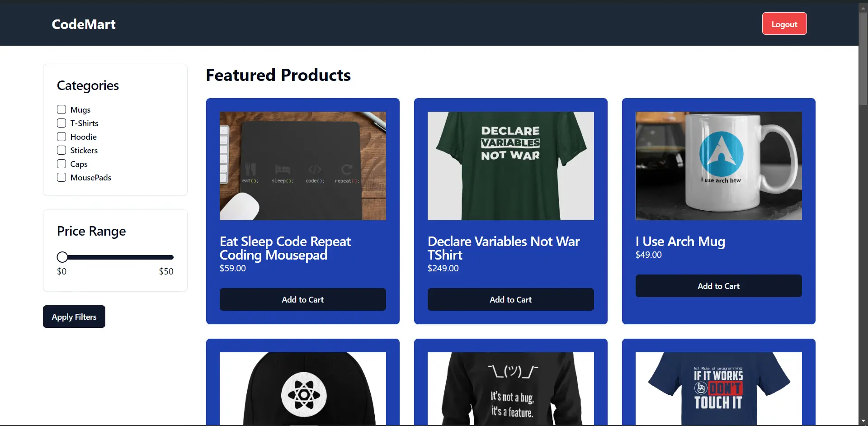Enable the Mugs category checkbox
The image size is (868, 426).
61,109
